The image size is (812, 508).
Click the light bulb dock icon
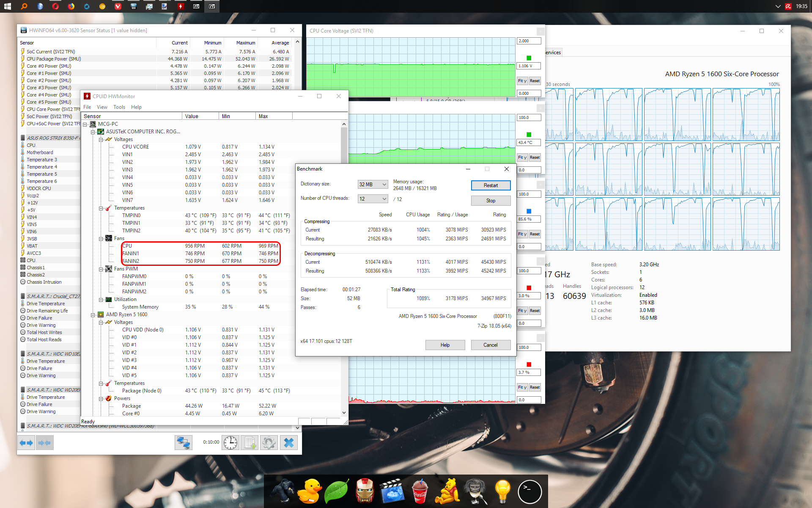pos(502,491)
